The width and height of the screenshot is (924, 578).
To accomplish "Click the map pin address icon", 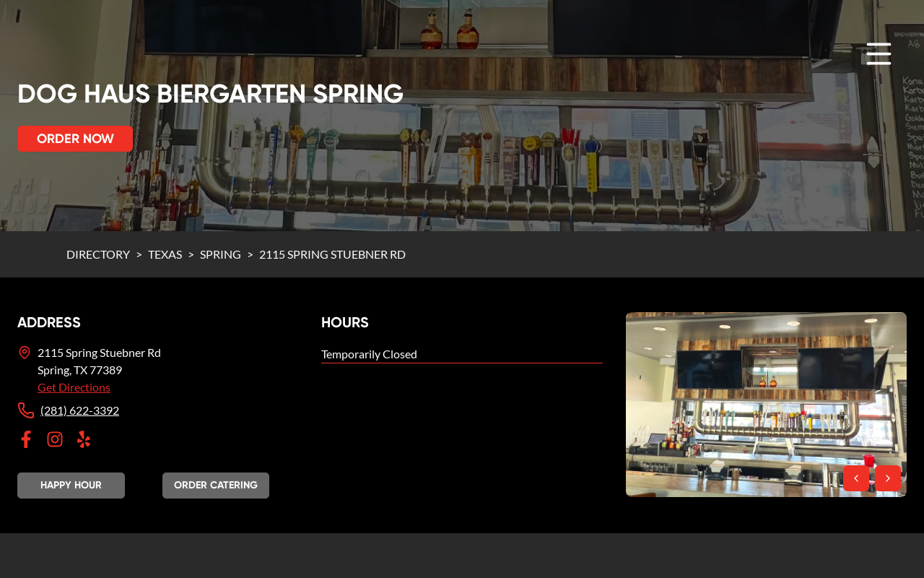I will pos(25,353).
